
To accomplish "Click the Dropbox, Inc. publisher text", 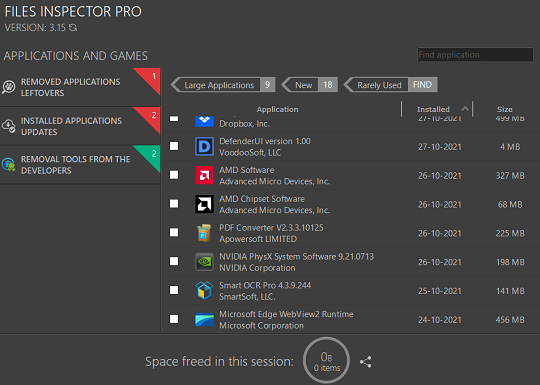I will click(244, 124).
